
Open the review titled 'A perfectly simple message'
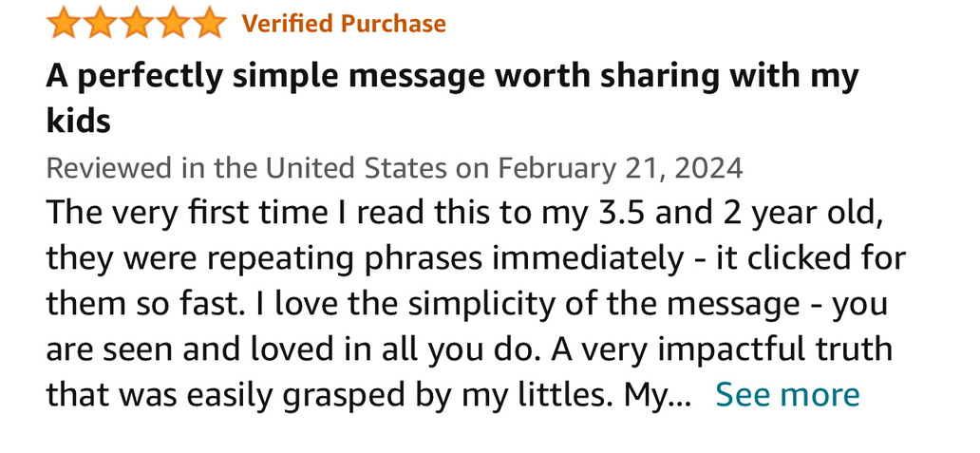coord(452,76)
